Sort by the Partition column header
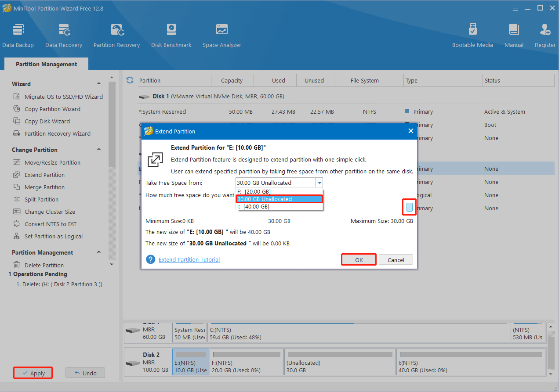 click(174, 80)
